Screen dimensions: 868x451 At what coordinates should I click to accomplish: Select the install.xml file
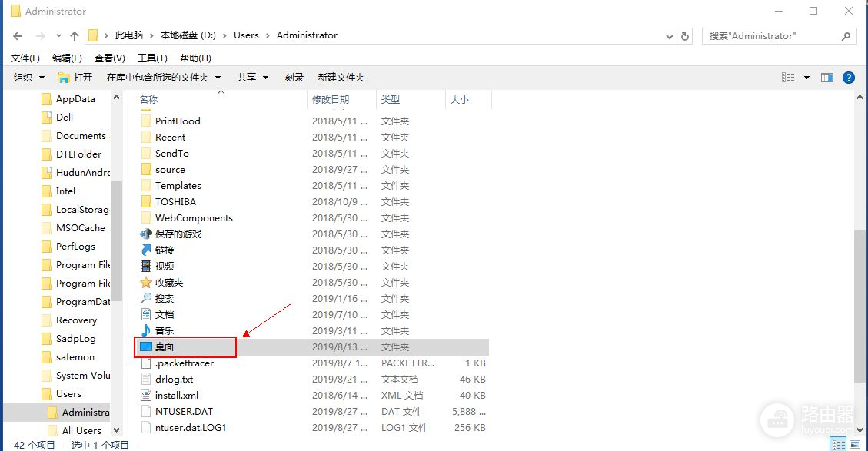176,396
